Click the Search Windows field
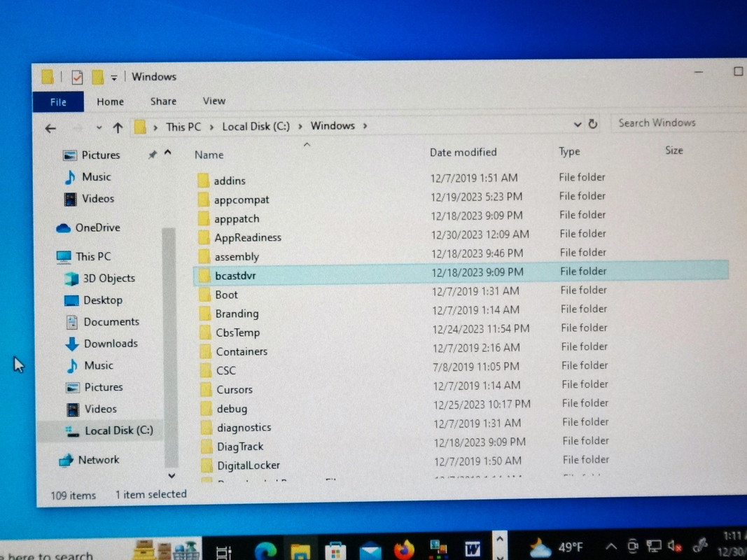The width and height of the screenshot is (747, 560). tap(678, 123)
